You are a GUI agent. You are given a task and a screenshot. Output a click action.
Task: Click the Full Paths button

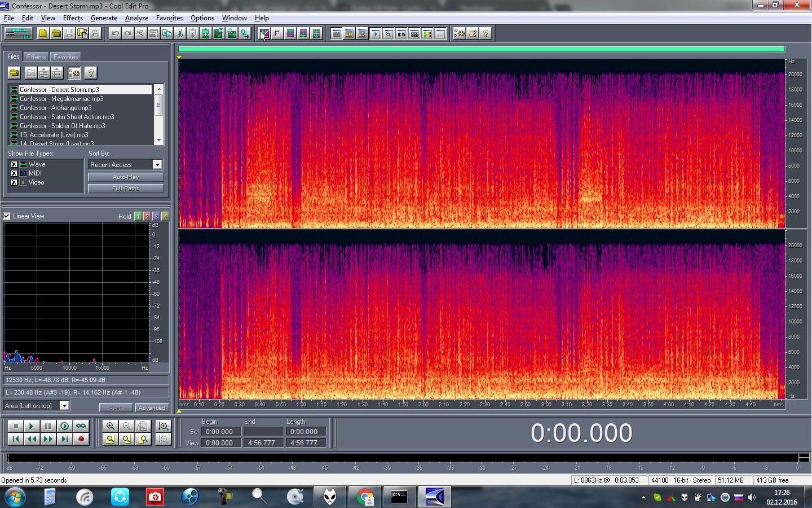click(125, 188)
